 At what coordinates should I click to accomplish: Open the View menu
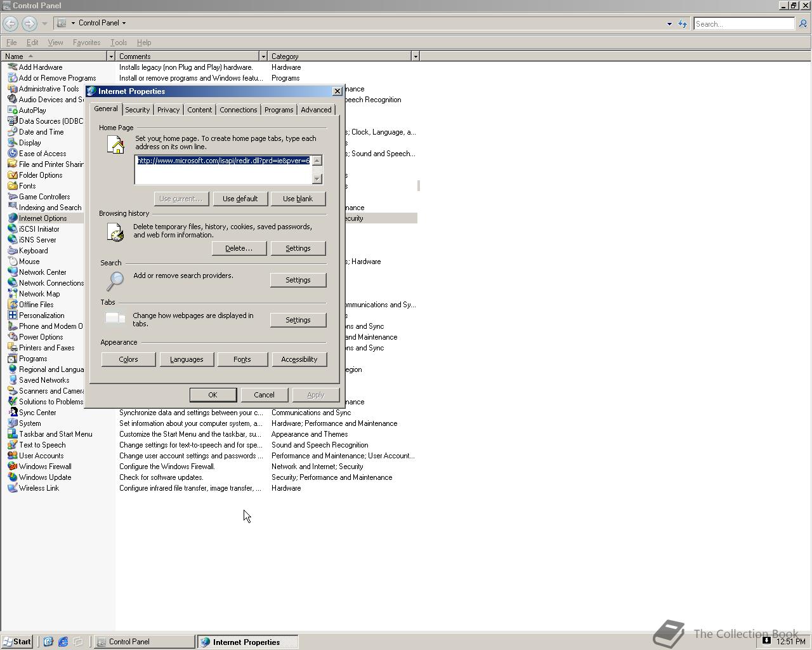click(x=55, y=43)
